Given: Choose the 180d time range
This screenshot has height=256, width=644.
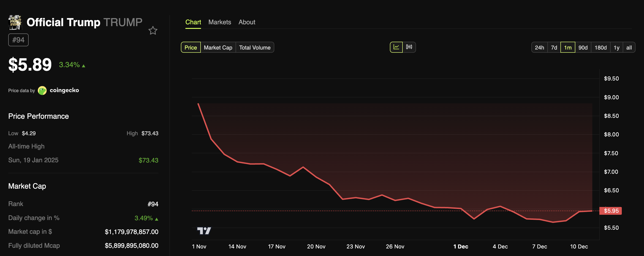Looking at the screenshot, I should [600, 47].
